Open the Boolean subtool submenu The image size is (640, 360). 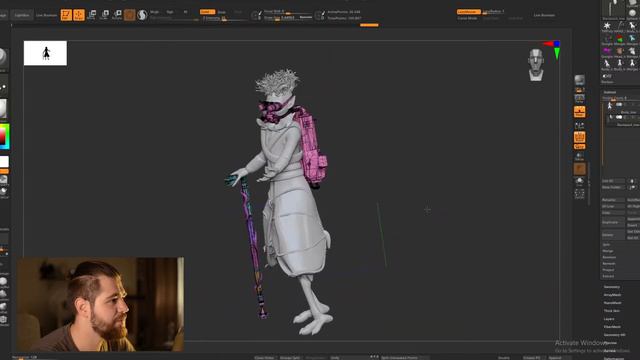pyautogui.click(x=609, y=257)
